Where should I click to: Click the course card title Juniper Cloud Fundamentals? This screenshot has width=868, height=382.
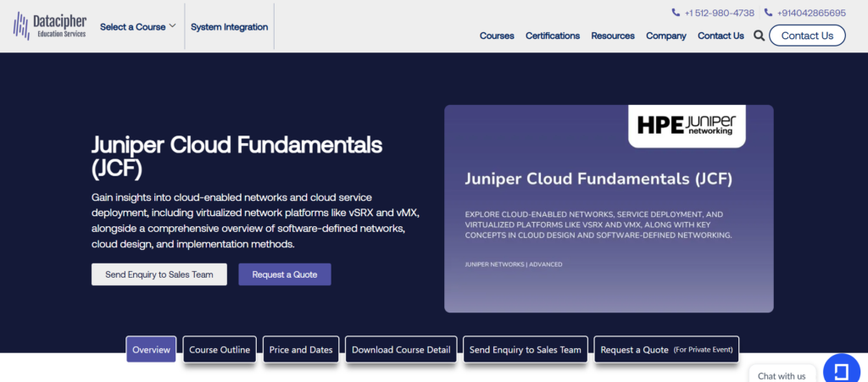pos(598,179)
